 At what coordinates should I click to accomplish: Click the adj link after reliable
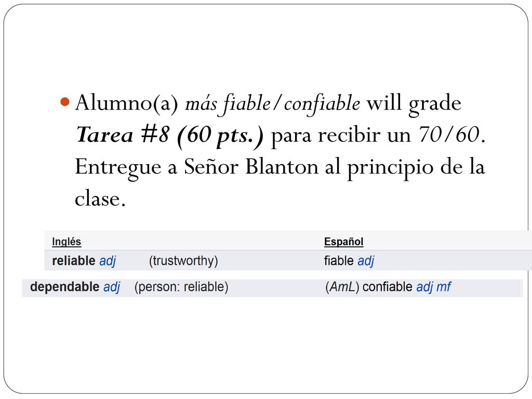(108, 261)
